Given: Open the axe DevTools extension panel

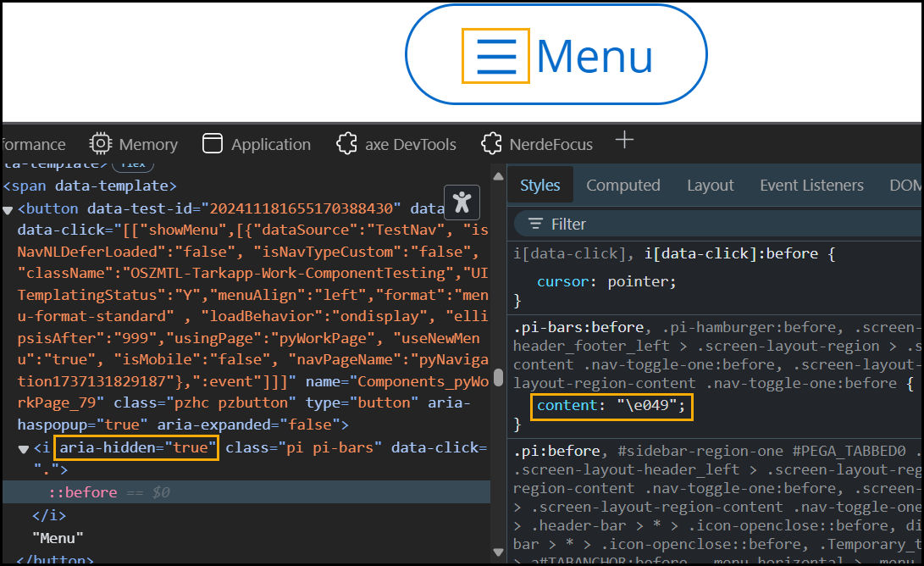Looking at the screenshot, I should pos(345,144).
